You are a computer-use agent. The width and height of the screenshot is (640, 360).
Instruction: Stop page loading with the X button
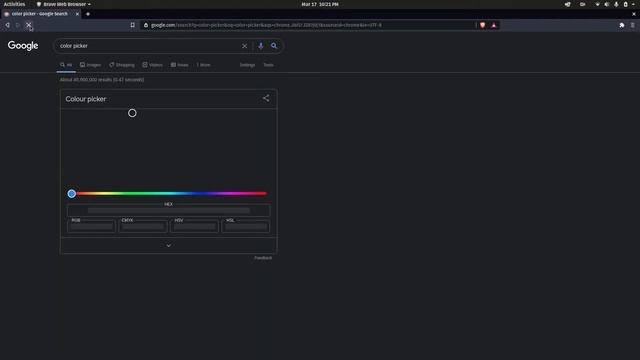tap(29, 25)
